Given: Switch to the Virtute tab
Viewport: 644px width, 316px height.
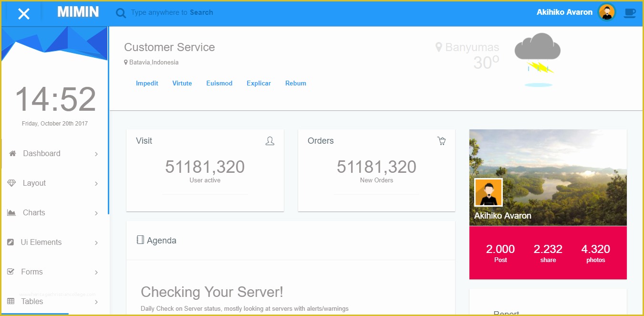Looking at the screenshot, I should click(x=182, y=83).
